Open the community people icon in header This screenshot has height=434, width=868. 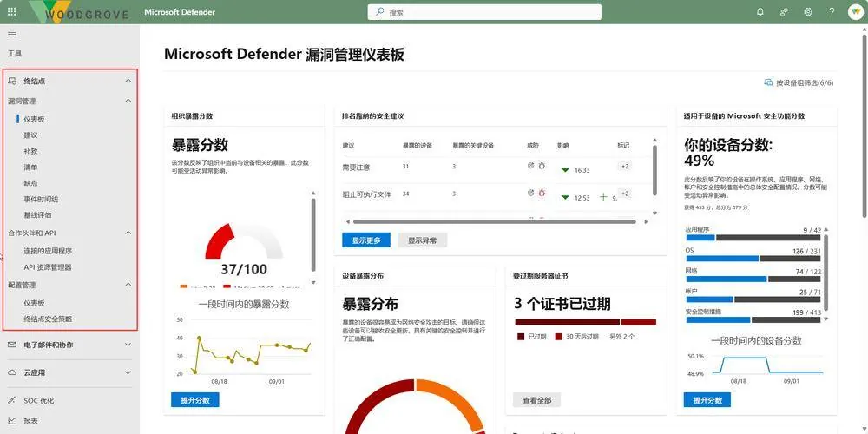click(784, 11)
